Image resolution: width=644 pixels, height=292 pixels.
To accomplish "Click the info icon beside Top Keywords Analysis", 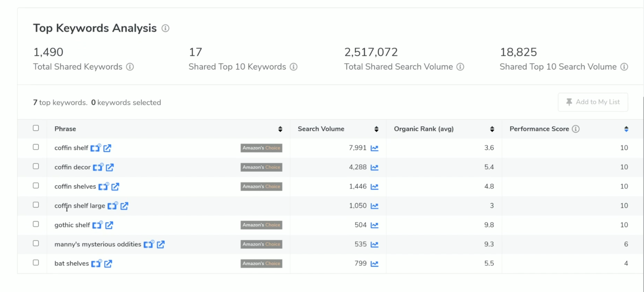I will [165, 28].
